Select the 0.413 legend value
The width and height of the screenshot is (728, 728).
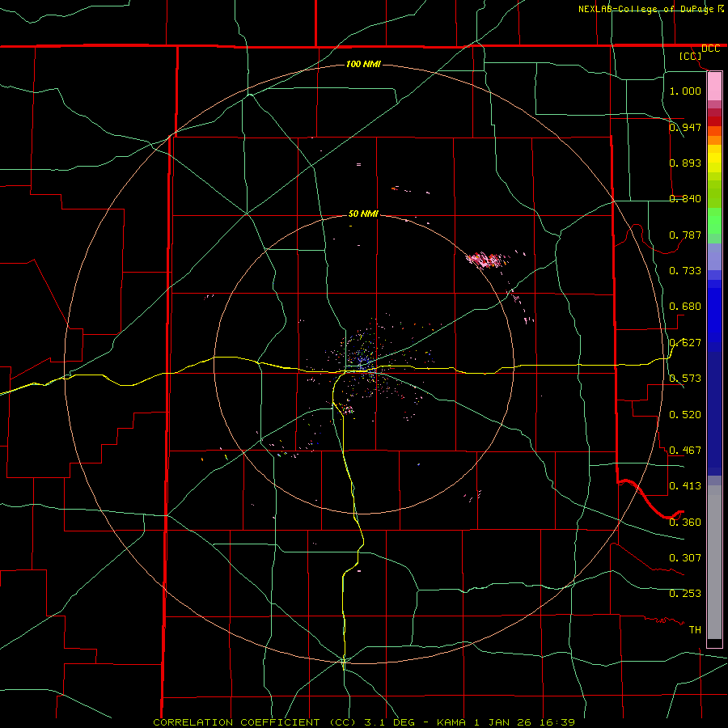coord(685,485)
